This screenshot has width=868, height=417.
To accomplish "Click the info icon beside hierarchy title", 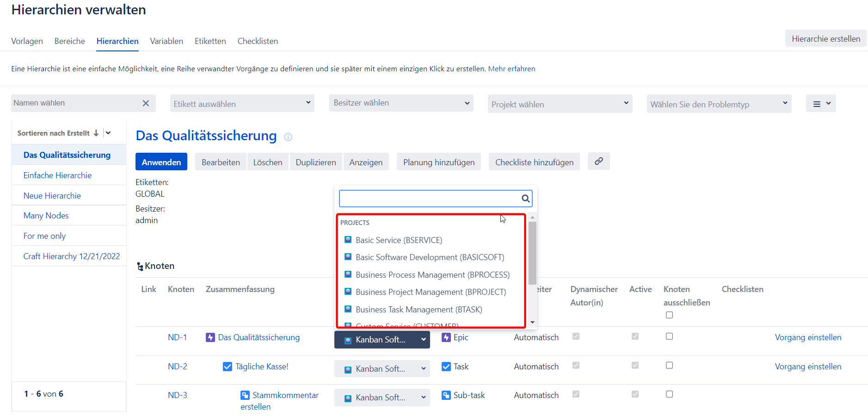I will (x=288, y=137).
